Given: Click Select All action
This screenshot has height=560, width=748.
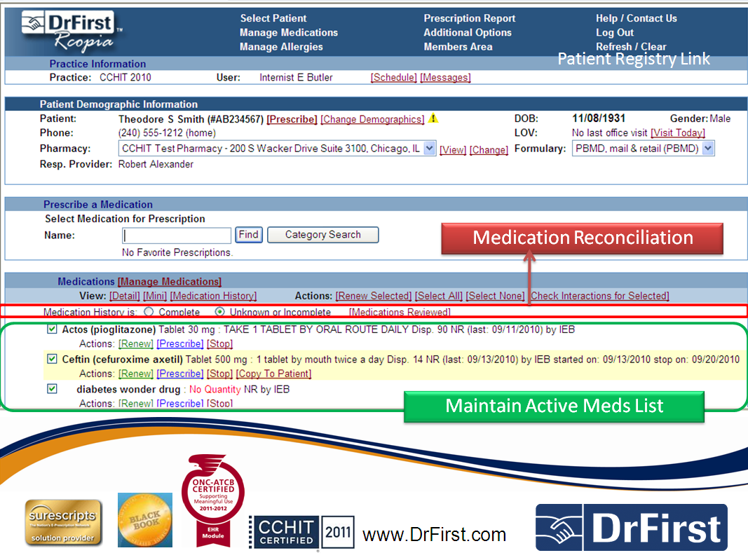Looking at the screenshot, I should (438, 296).
